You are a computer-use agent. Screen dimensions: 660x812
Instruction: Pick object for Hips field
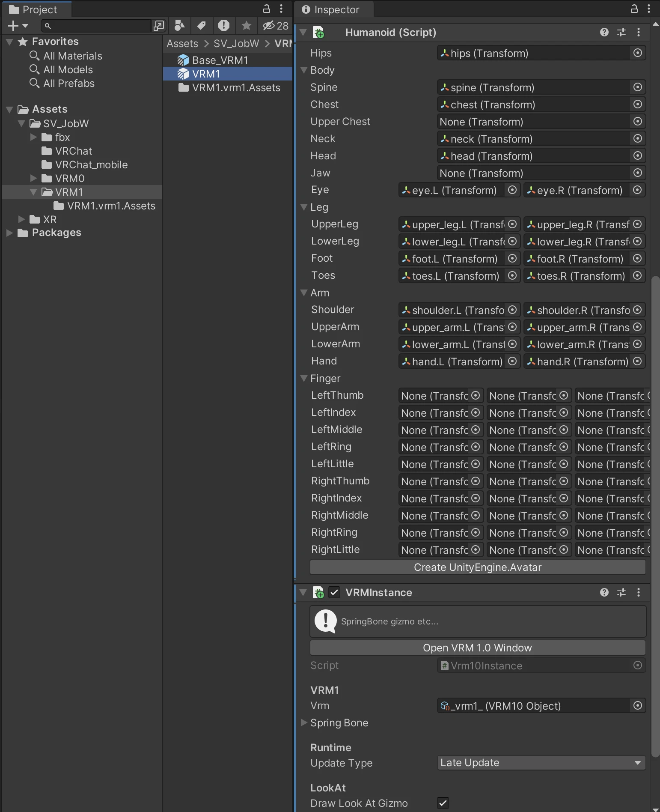click(x=638, y=53)
